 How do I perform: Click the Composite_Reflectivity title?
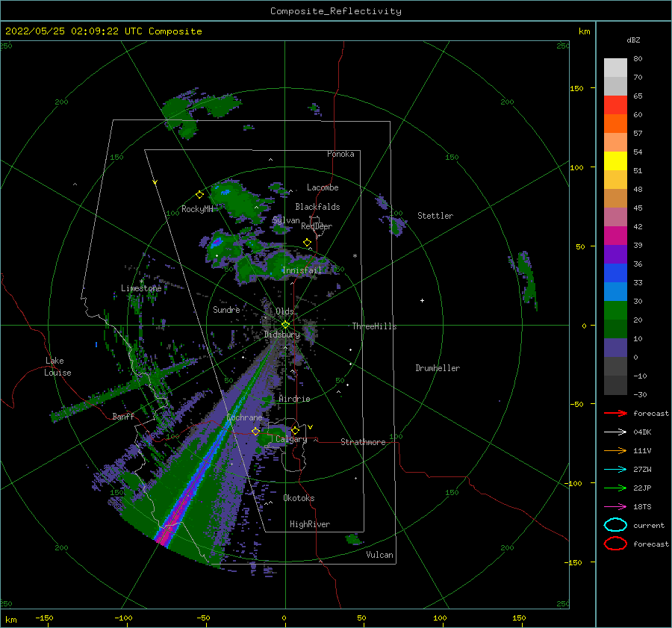tap(336, 11)
